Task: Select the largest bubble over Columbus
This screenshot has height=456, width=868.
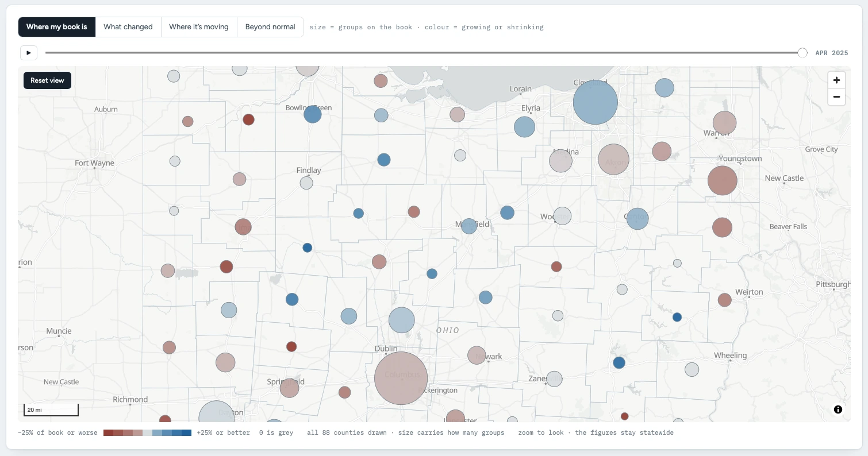Action: (x=401, y=378)
